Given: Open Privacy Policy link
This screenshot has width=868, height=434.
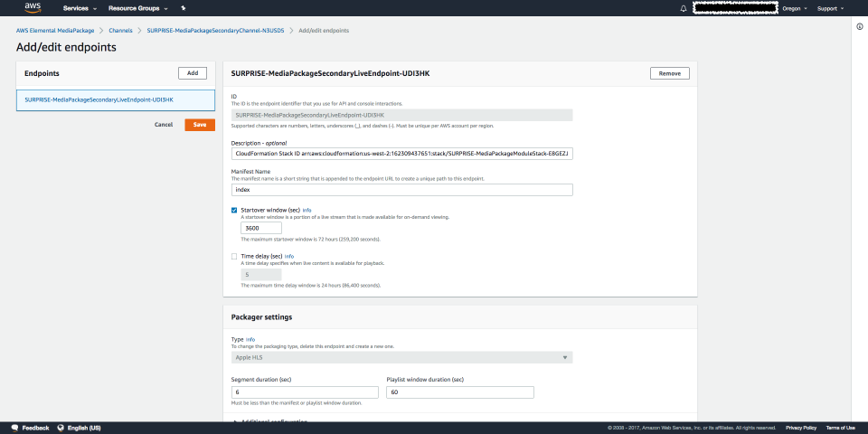Looking at the screenshot, I should point(801,428).
